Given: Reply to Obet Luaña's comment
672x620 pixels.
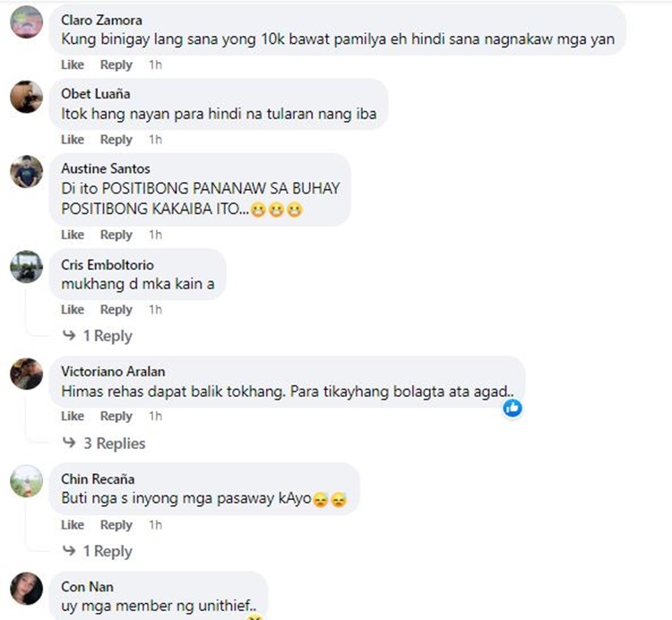Looking at the screenshot, I should (x=116, y=140).
